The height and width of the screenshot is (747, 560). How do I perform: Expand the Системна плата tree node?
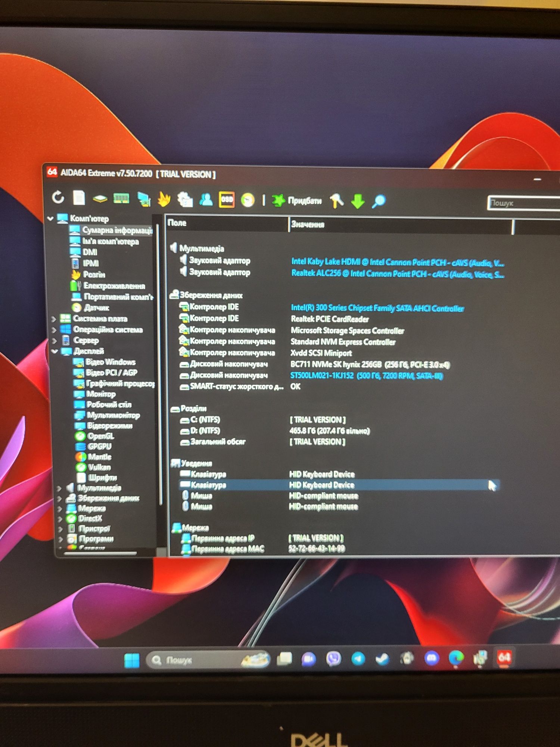pos(54,319)
